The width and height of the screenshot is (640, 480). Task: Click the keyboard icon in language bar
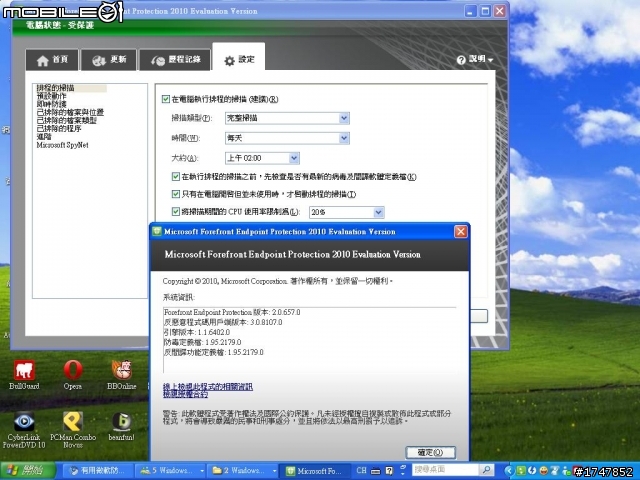click(x=376, y=471)
